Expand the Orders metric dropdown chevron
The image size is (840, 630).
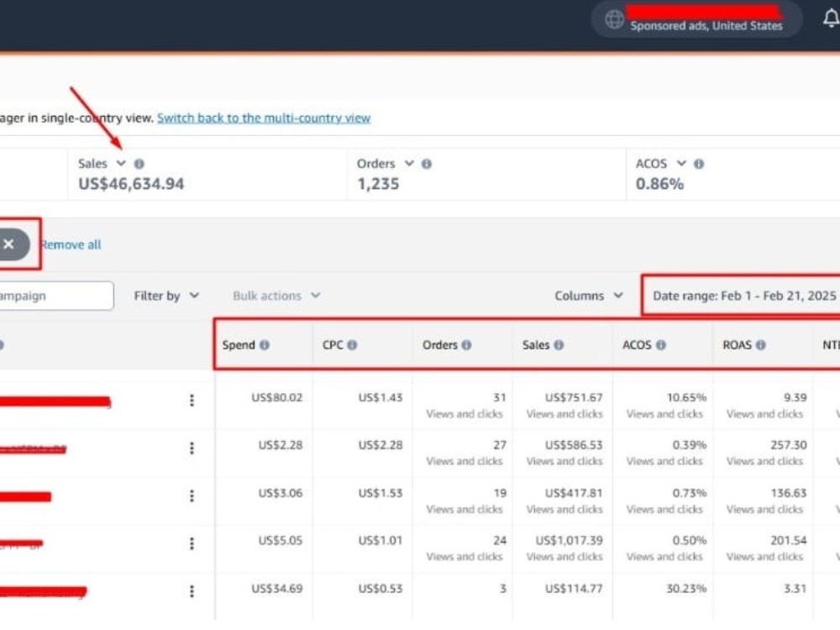(409, 164)
